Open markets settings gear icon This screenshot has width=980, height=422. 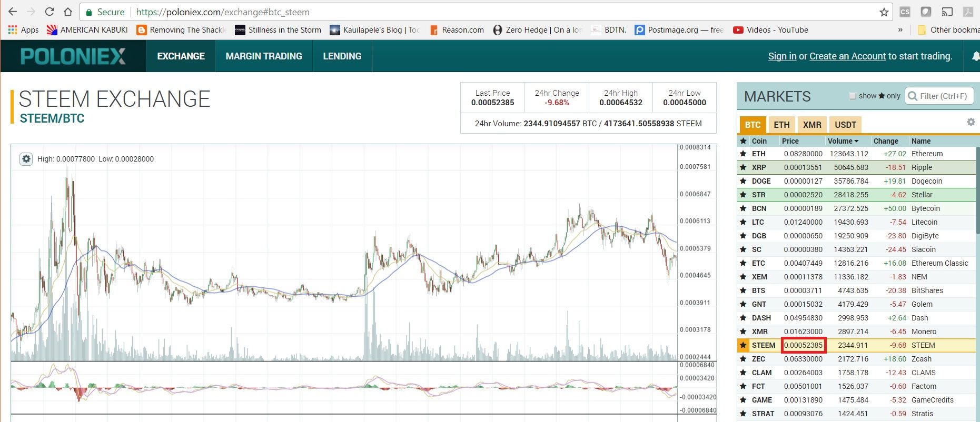[971, 122]
